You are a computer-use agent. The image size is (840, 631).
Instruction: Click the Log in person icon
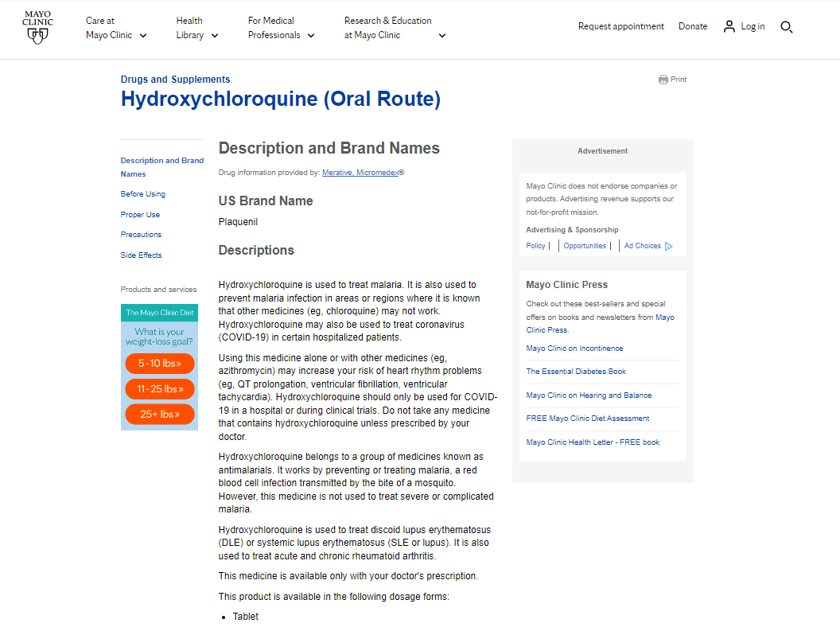click(729, 27)
